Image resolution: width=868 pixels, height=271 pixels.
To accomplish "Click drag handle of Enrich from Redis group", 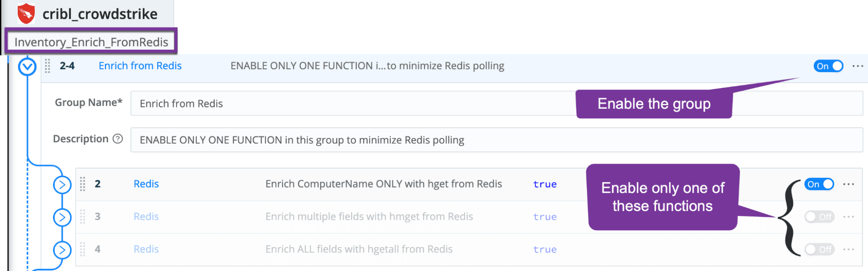I will [x=47, y=66].
